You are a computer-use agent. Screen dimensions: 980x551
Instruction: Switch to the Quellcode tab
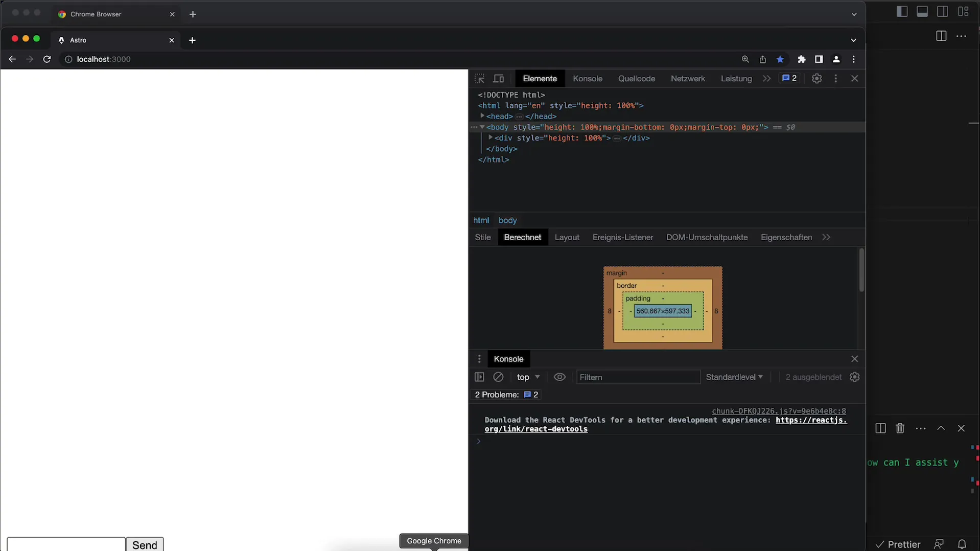(637, 79)
